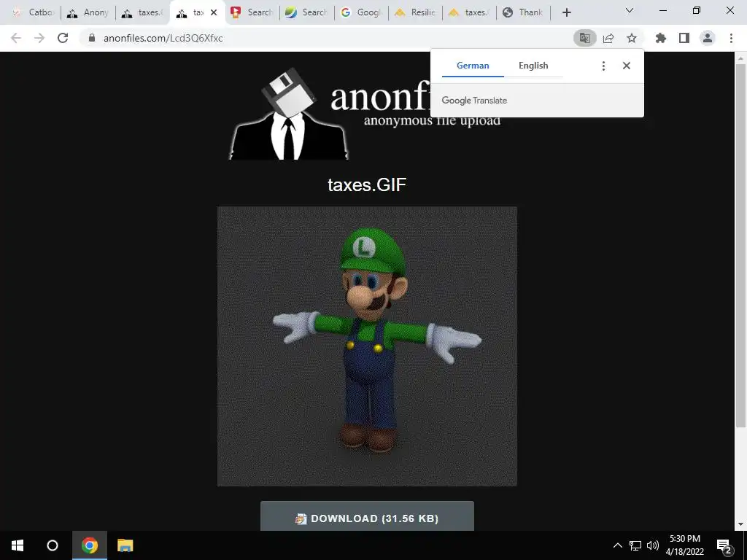Open the Chrome side panel
The height and width of the screenshot is (560, 747).
(684, 38)
